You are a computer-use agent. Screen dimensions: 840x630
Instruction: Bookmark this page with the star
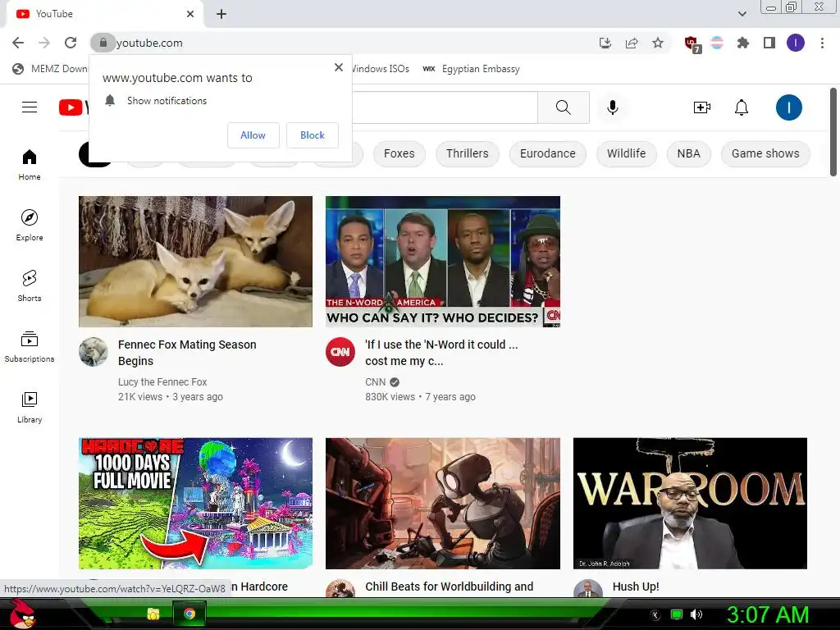point(658,43)
